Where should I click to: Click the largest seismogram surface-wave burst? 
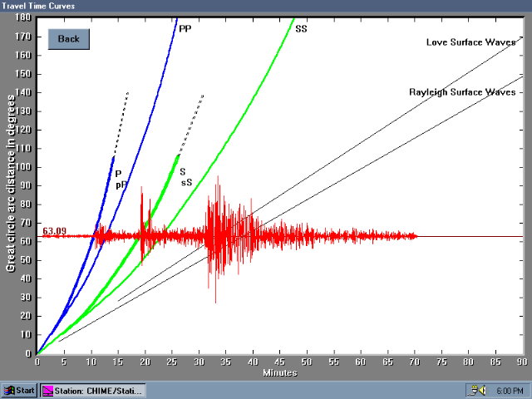click(x=218, y=237)
